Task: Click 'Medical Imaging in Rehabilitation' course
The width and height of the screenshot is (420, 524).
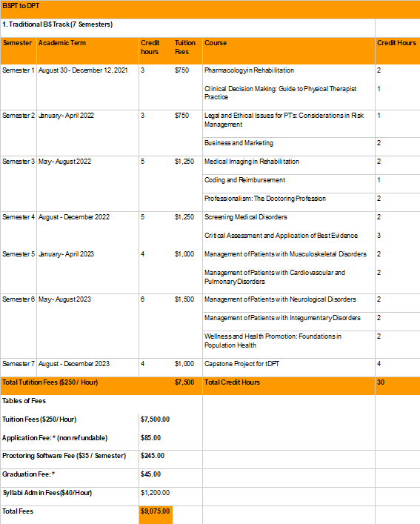Action: [252, 162]
